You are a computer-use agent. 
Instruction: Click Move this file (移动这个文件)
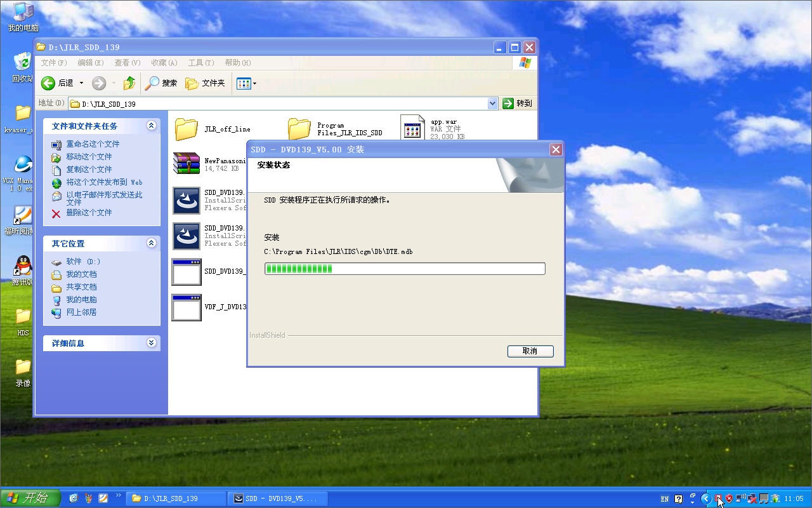pyautogui.click(x=89, y=157)
